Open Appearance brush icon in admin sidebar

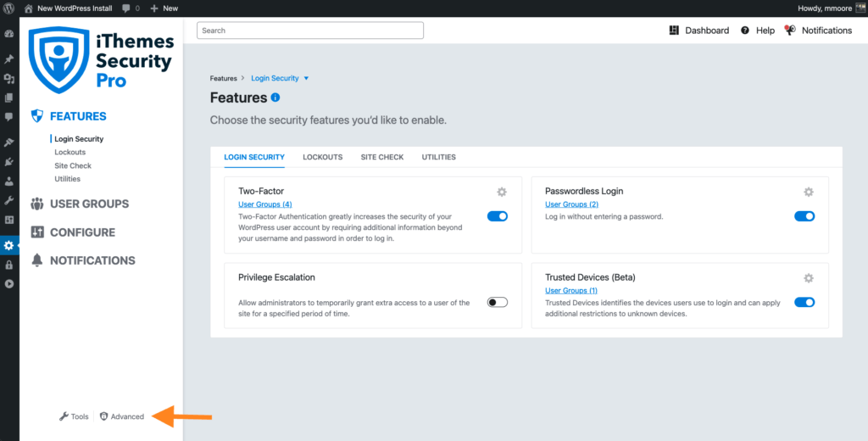(x=8, y=142)
